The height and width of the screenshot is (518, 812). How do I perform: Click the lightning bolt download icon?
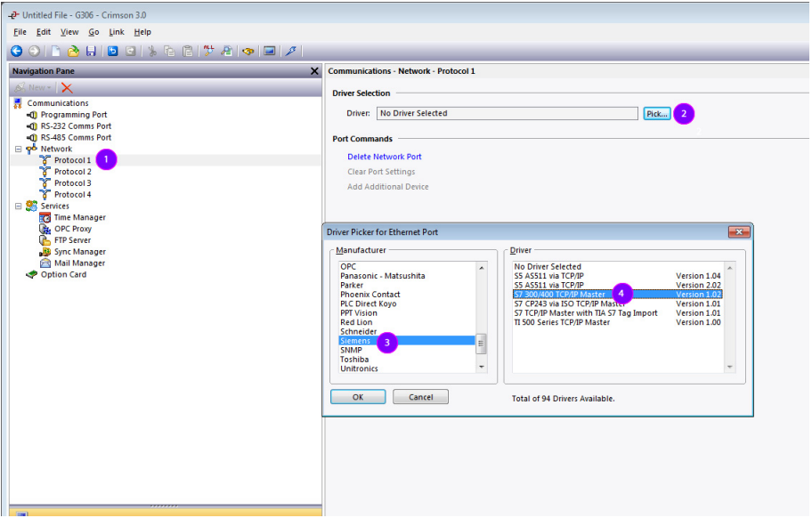291,51
